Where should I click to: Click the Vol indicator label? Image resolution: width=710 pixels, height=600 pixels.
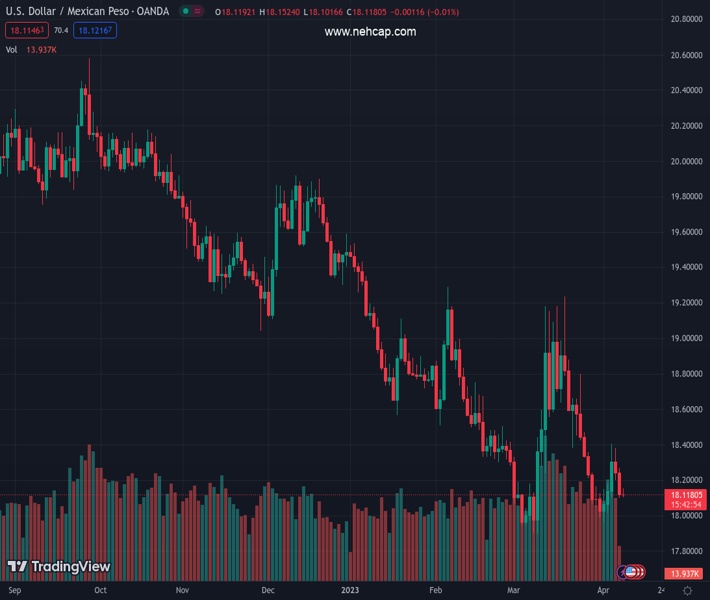pos(11,50)
